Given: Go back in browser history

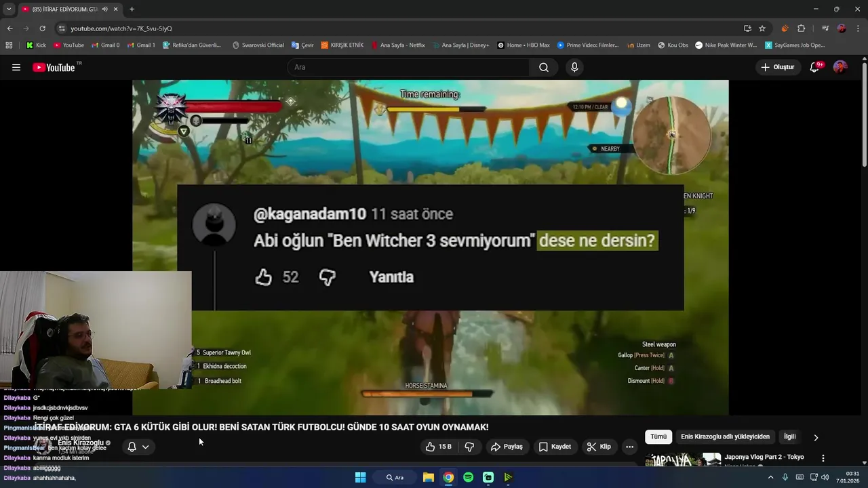Looking at the screenshot, I should point(9,28).
